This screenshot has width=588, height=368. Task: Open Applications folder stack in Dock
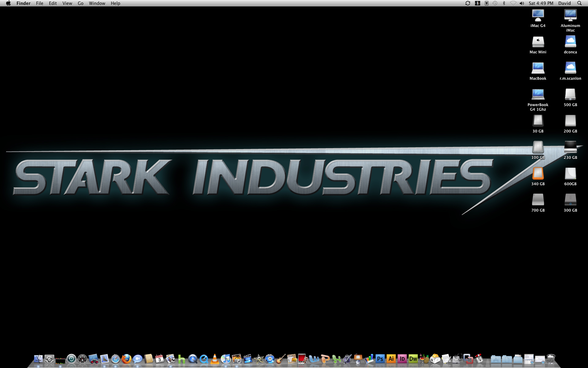point(496,358)
